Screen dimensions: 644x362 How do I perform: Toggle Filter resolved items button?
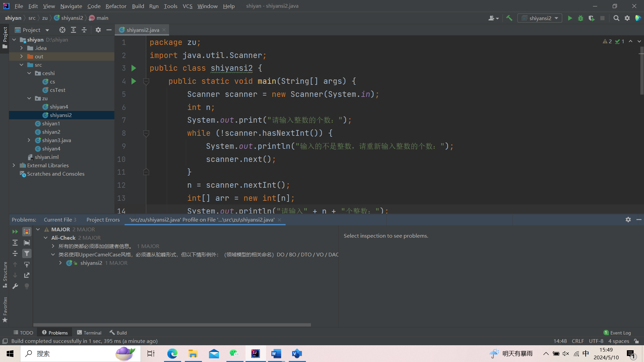[x=27, y=253]
